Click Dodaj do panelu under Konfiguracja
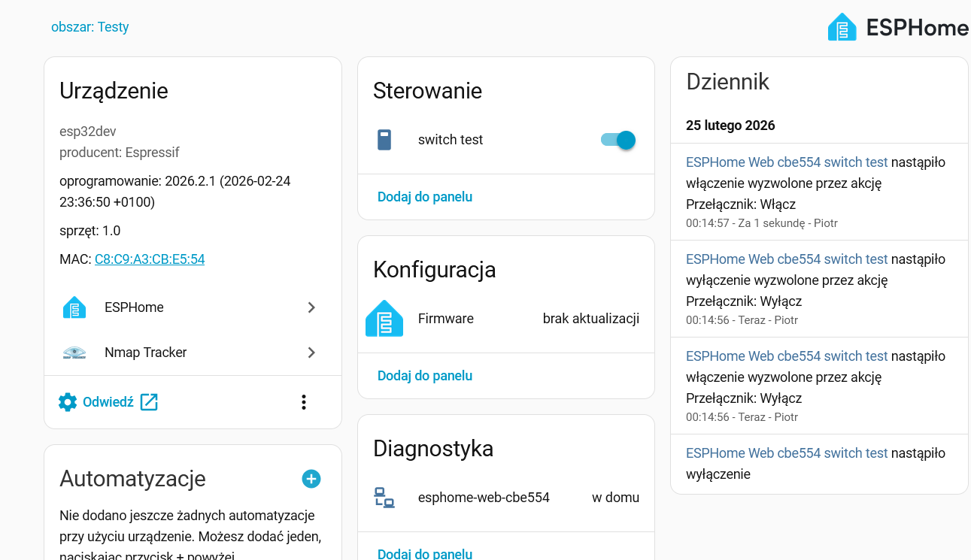The image size is (971, 560). (x=425, y=376)
